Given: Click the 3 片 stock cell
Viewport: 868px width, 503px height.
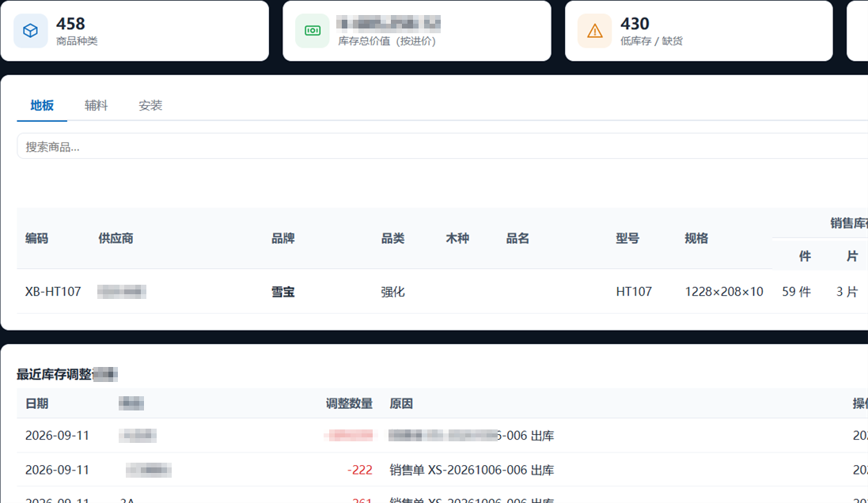Looking at the screenshot, I should click(x=847, y=292).
